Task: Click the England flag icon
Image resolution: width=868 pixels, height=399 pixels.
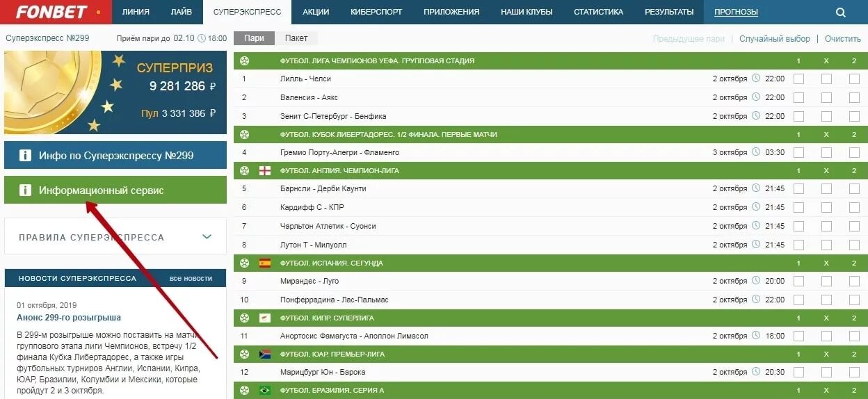Action: 264,170
